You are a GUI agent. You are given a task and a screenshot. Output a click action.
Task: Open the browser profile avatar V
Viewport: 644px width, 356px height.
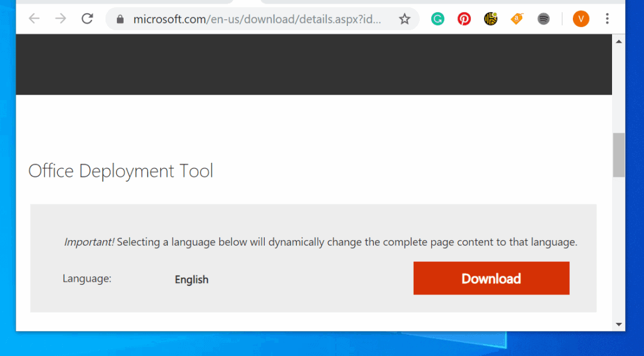pyautogui.click(x=581, y=19)
